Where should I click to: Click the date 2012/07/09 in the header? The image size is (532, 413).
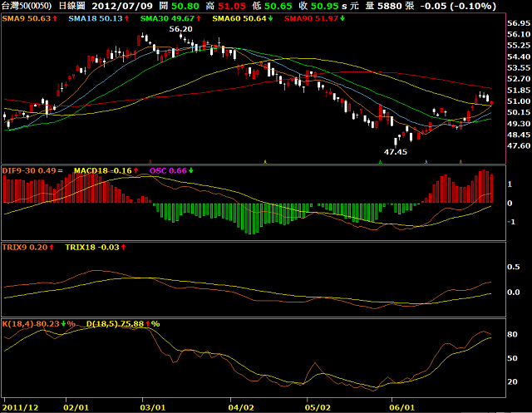[122, 6]
